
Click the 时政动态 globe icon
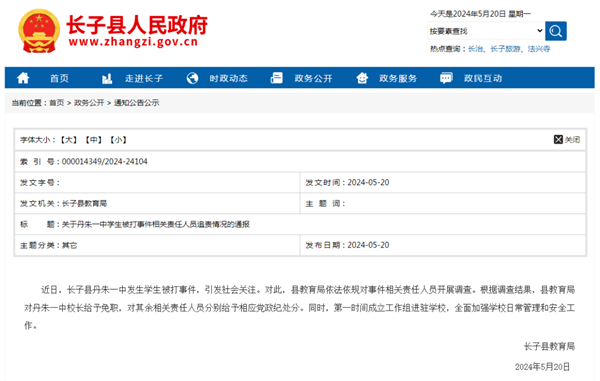pos(192,78)
